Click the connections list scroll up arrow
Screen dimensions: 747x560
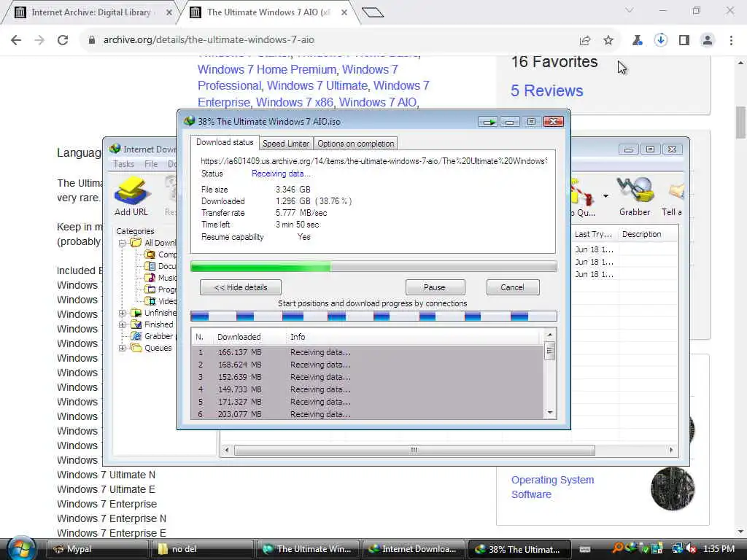tap(550, 335)
